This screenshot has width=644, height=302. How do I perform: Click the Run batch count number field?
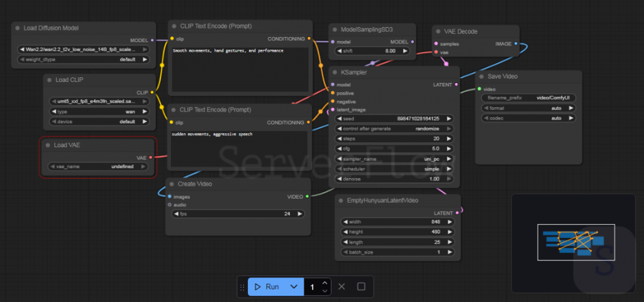312,287
